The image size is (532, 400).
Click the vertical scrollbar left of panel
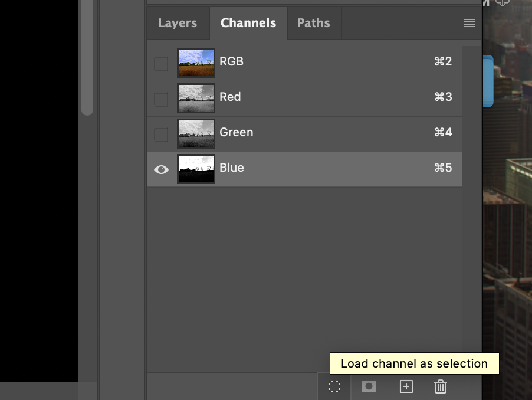coord(87,58)
